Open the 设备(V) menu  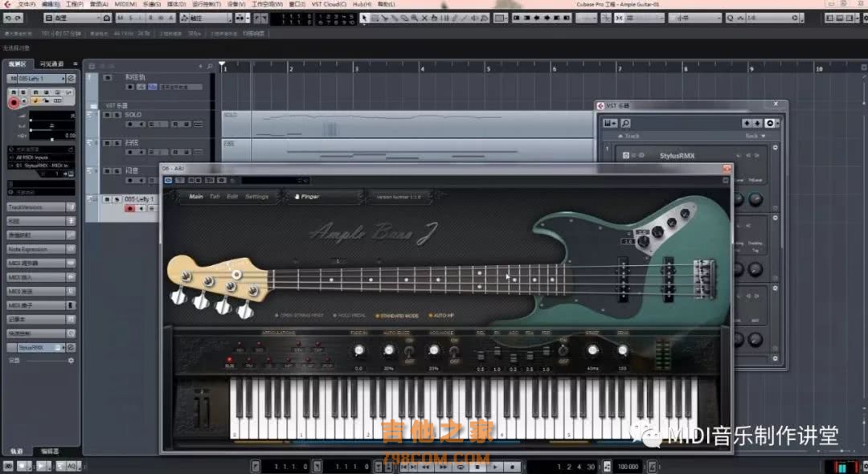236,4
